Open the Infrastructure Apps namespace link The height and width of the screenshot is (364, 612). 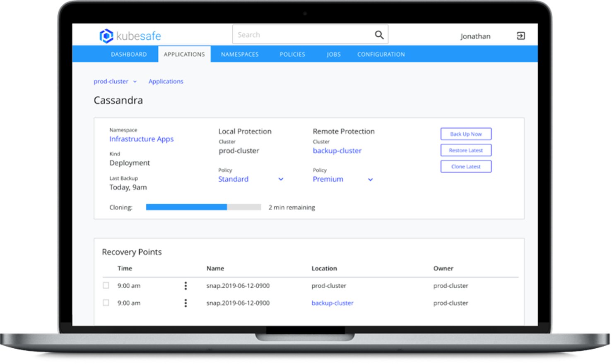(x=141, y=139)
